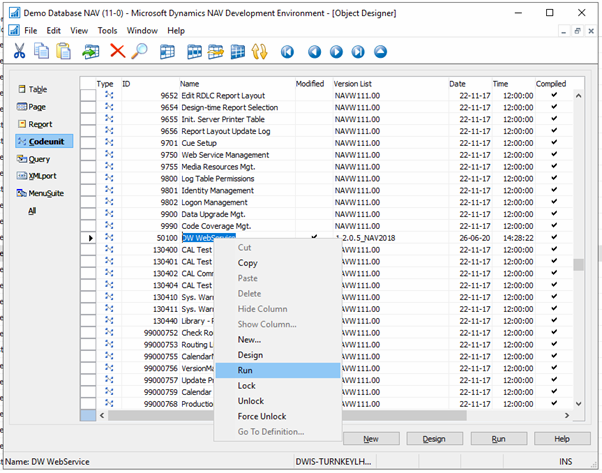Click the Find magnifying glass icon
The image size is (602, 473).
coord(140,52)
